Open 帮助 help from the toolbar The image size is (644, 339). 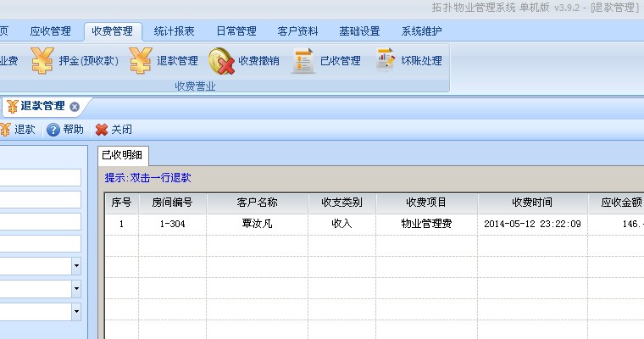pyautogui.click(x=65, y=130)
